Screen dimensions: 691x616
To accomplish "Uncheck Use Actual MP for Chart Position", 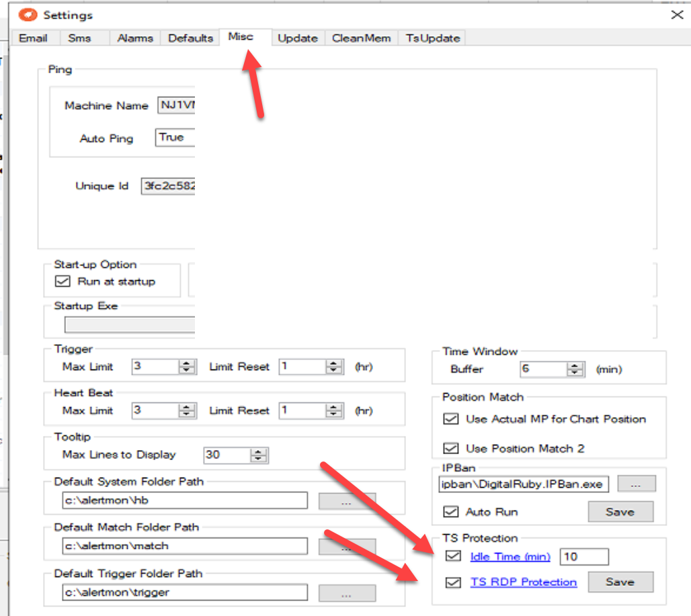I will pyautogui.click(x=450, y=419).
